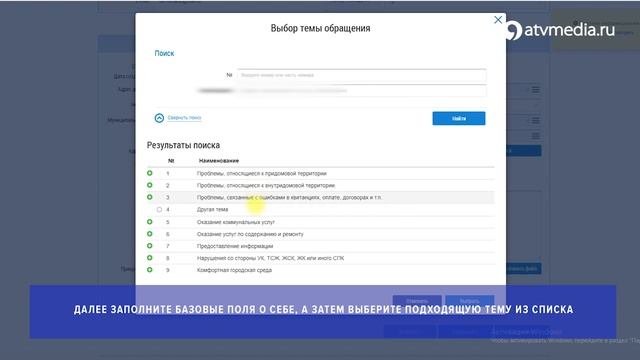The height and width of the screenshot is (360, 640).
Task: Click Оказание услуг по содержанию и ремонту
Action: [250, 234]
